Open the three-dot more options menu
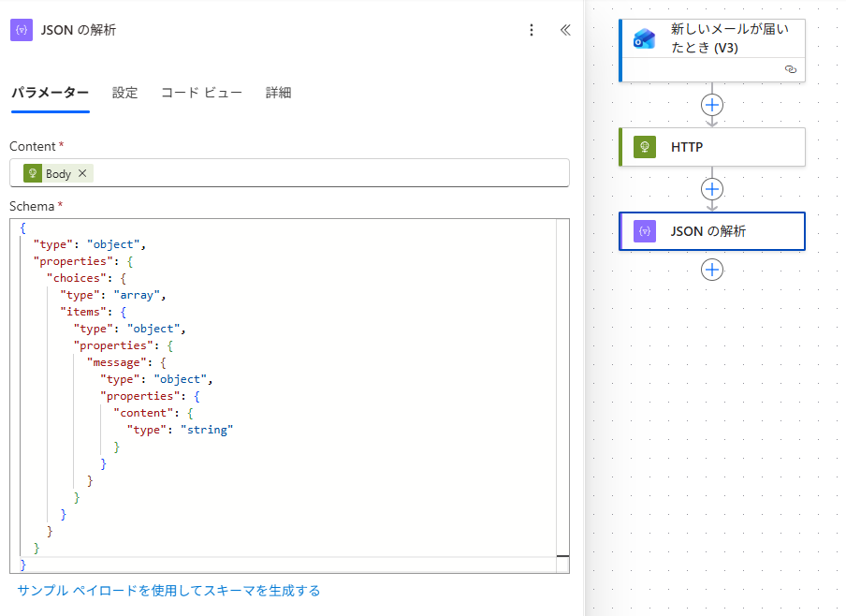The width and height of the screenshot is (846, 616). pyautogui.click(x=532, y=30)
